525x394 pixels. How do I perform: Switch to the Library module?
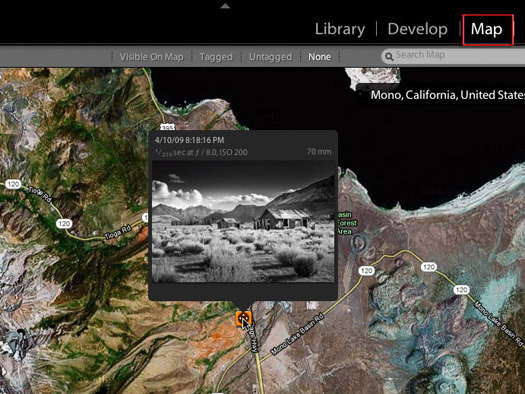point(340,29)
